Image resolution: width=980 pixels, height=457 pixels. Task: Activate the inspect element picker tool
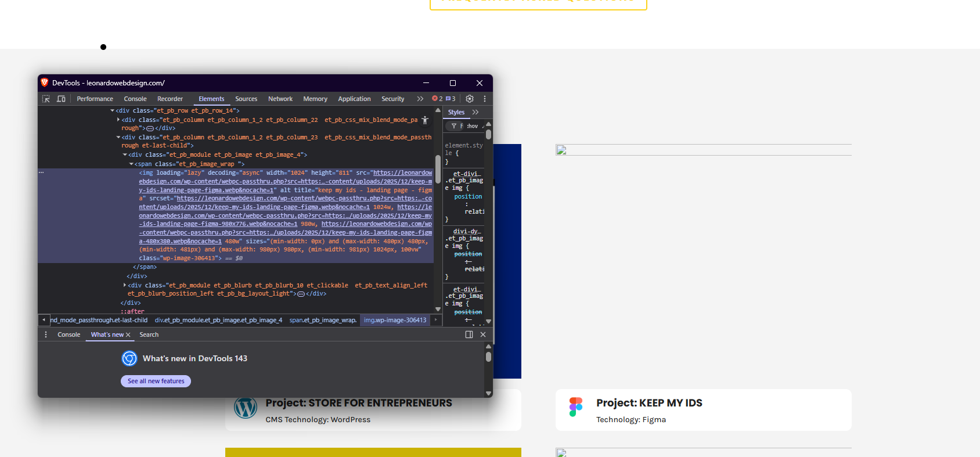tap(46, 99)
